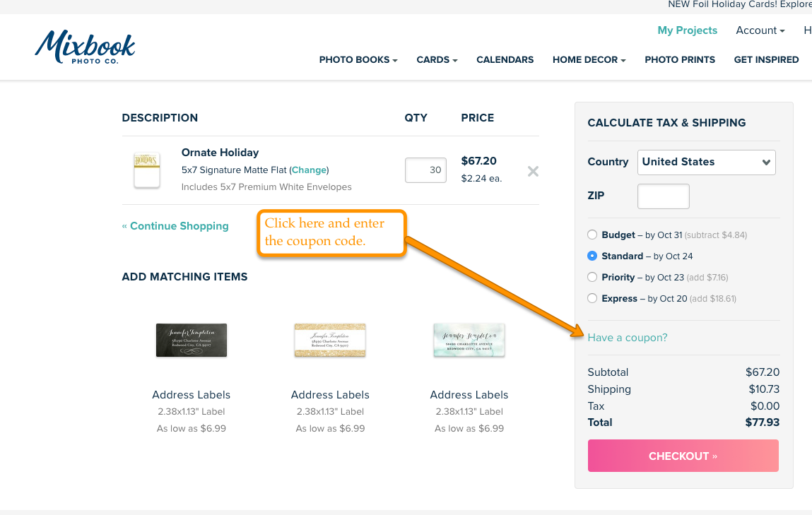Image resolution: width=812 pixels, height=515 pixels.
Task: Click the Shipping cost $10.73
Action: [x=764, y=389]
